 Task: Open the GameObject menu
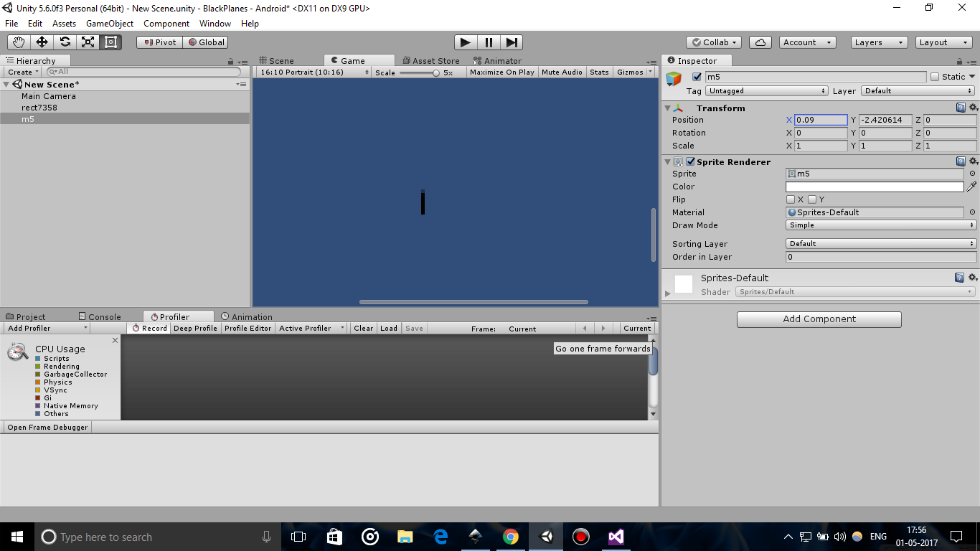[x=110, y=24]
